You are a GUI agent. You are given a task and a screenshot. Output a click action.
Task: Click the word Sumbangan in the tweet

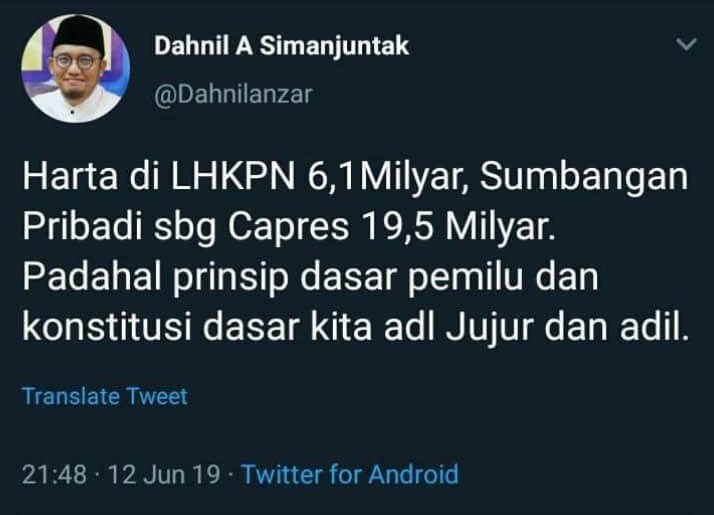584,177
